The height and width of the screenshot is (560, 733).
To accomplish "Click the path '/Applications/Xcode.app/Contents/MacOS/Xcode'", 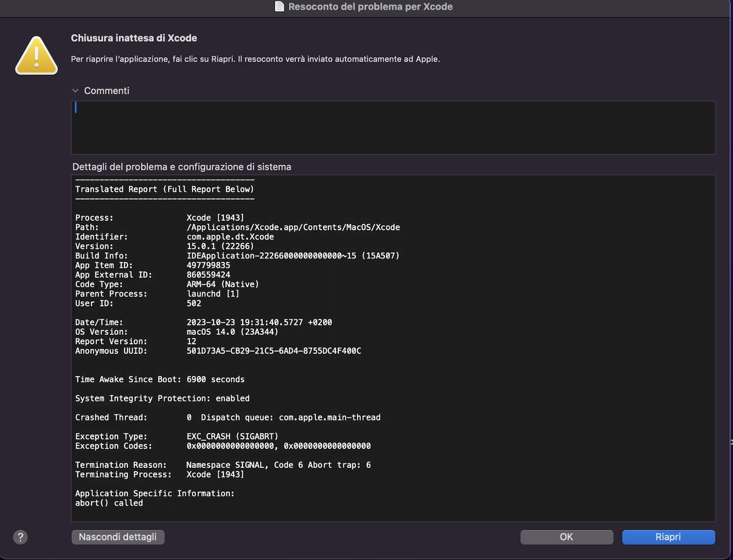I will coord(294,227).
